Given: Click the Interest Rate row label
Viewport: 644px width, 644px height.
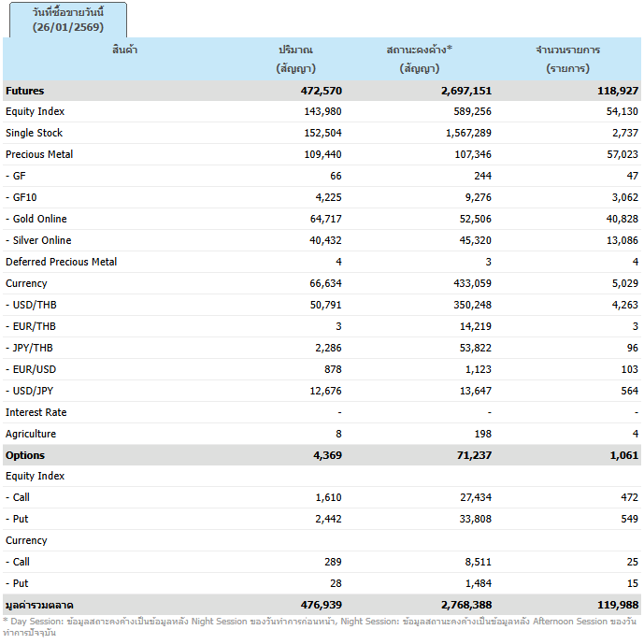Looking at the screenshot, I should tap(36, 413).
